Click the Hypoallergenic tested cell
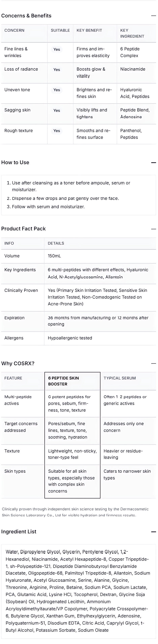 coord(100,338)
